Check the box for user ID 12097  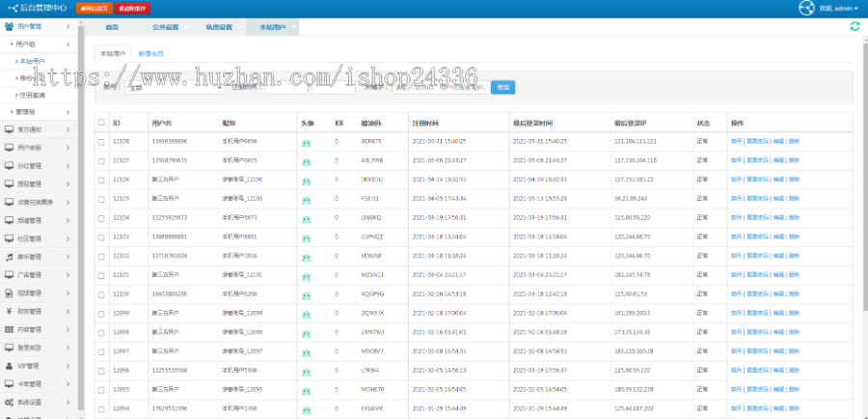(101, 352)
